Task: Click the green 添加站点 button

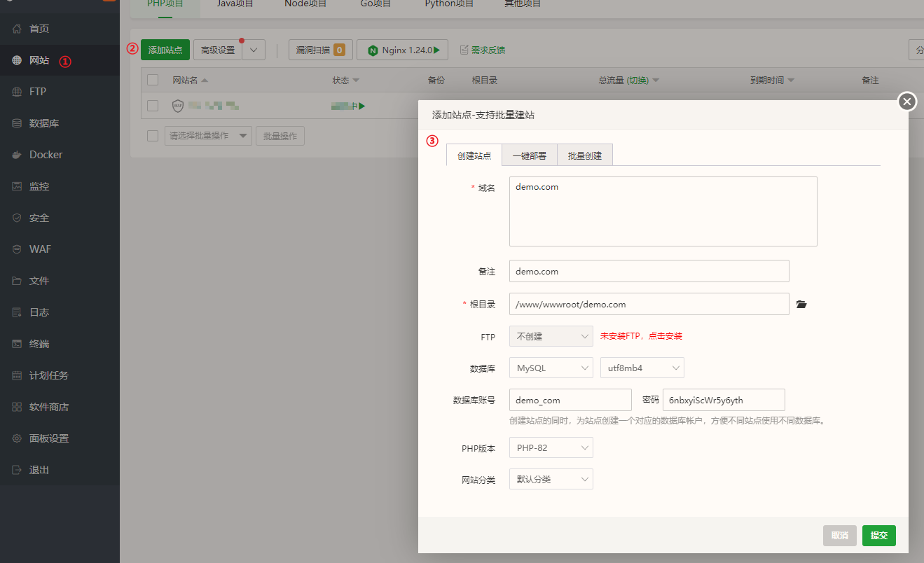Action: [x=165, y=50]
